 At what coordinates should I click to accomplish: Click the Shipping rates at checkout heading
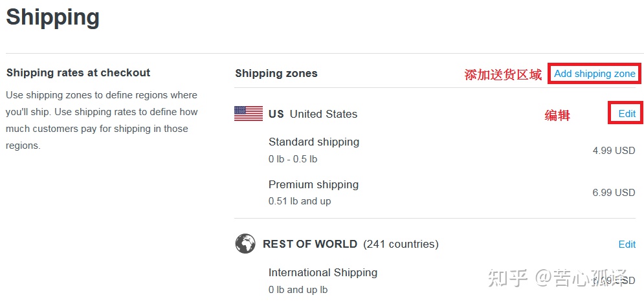78,72
